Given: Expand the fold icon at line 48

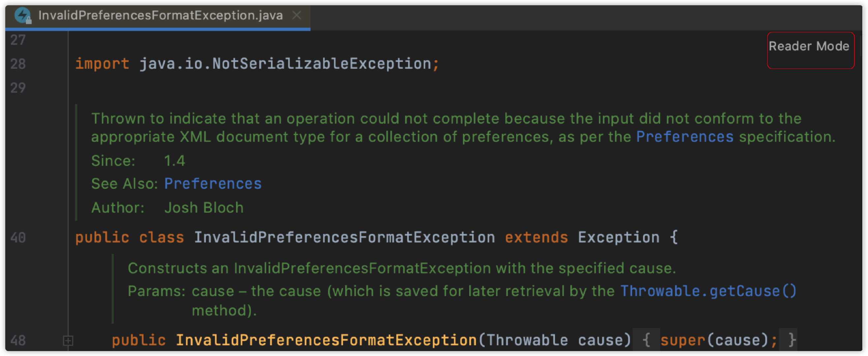Looking at the screenshot, I should (68, 341).
